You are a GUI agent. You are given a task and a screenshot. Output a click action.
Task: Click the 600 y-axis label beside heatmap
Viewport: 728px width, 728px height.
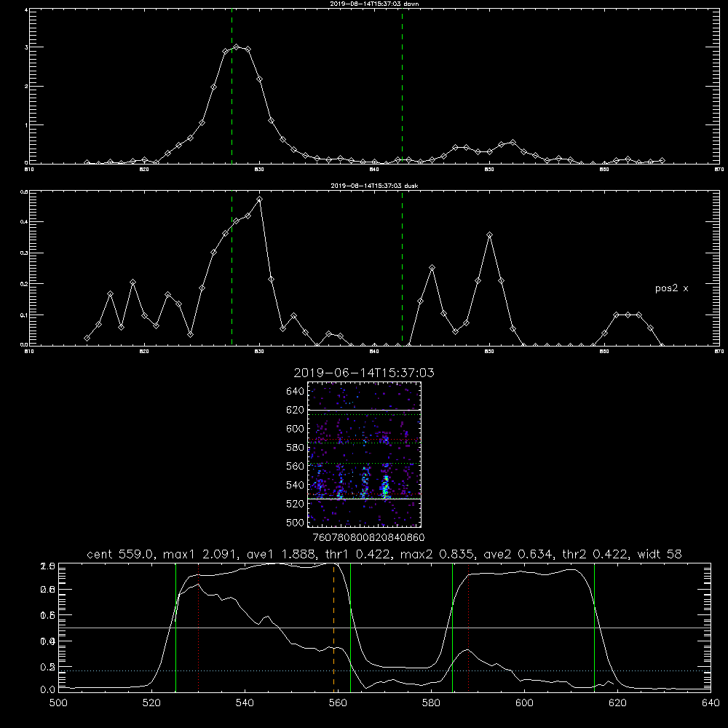pyautogui.click(x=296, y=429)
